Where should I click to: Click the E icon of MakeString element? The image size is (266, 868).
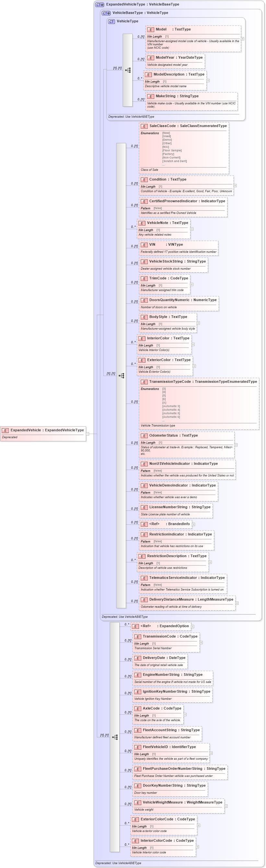point(151,96)
